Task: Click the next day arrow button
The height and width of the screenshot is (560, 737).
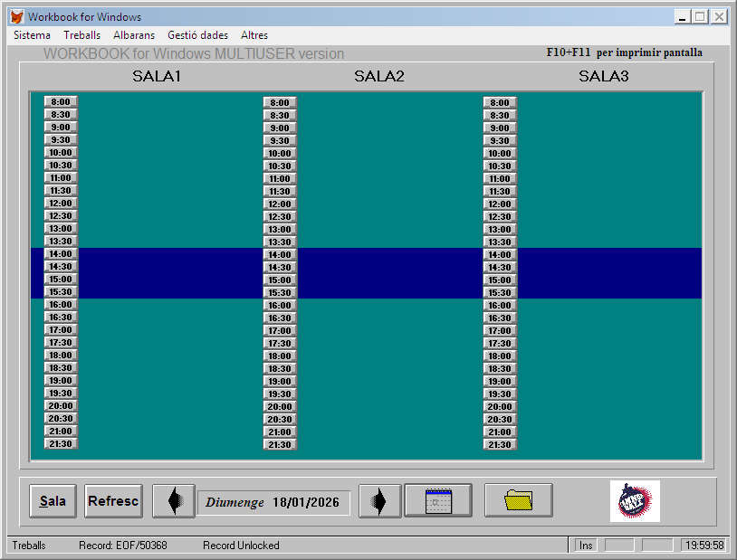Action: click(379, 501)
